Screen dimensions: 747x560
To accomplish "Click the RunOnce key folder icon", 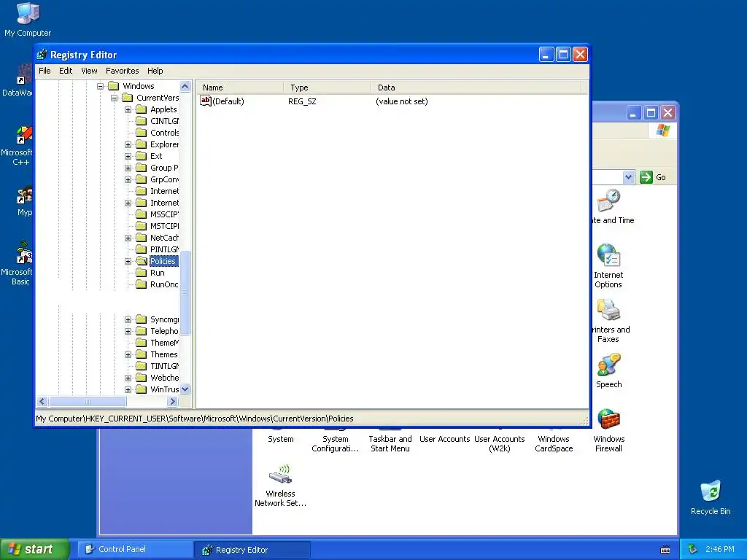I will point(141,284).
